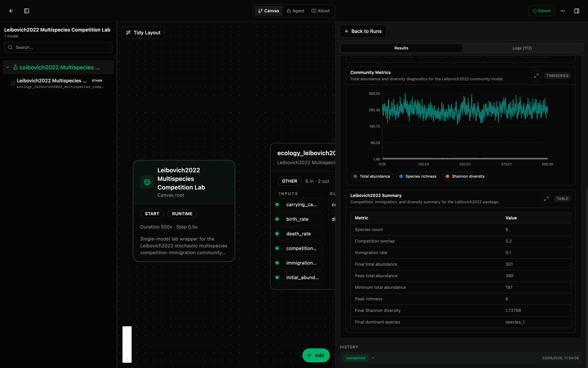Expand the Leibovich2022 Summary table fullscreen
Viewport: 588px width, 368px height.
(x=546, y=199)
